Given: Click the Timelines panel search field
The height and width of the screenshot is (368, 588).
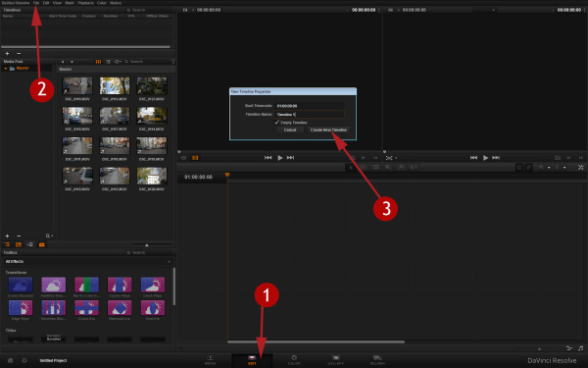Looking at the screenshot, I should (x=149, y=10).
